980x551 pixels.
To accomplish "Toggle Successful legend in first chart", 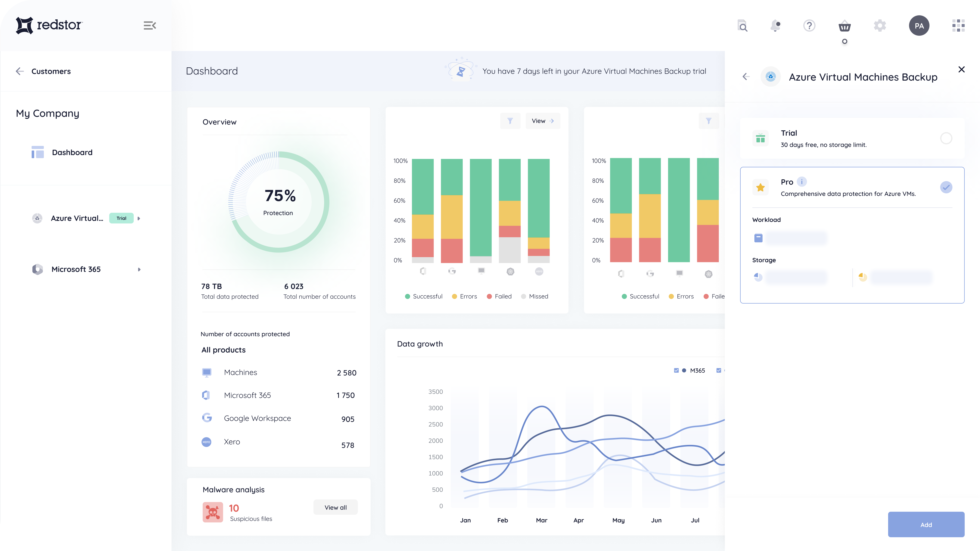I will pyautogui.click(x=424, y=296).
